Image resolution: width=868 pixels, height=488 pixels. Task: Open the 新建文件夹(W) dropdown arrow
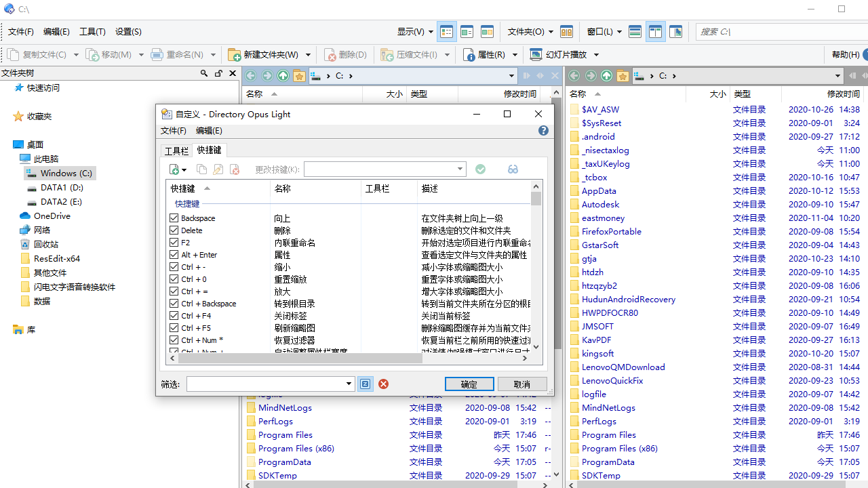coord(308,55)
